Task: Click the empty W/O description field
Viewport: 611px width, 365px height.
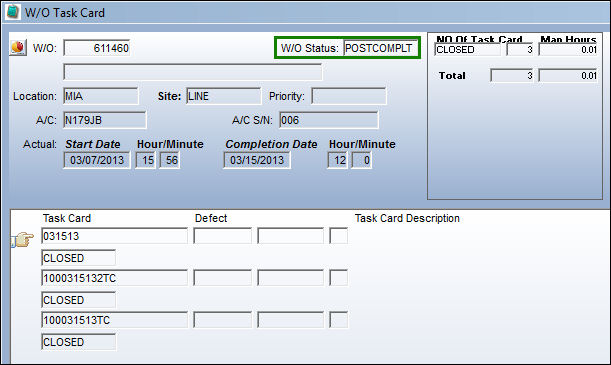Action: coord(193,72)
